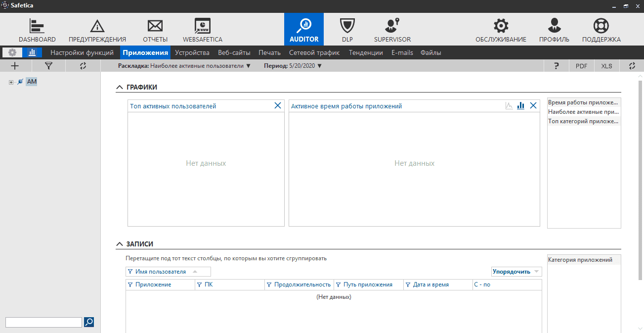Collapse the ГРАФИКИ section
The width and height of the screenshot is (644, 333).
coord(119,87)
